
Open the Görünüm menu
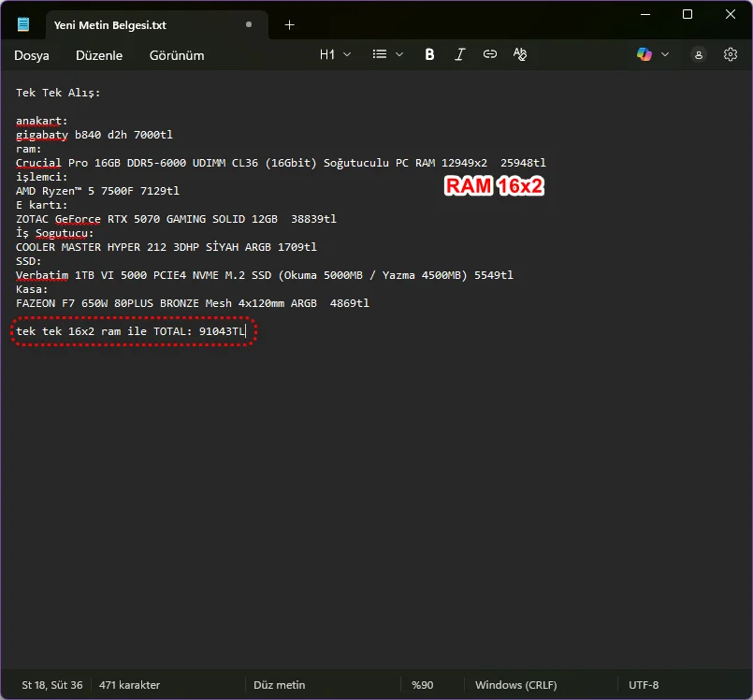click(177, 55)
